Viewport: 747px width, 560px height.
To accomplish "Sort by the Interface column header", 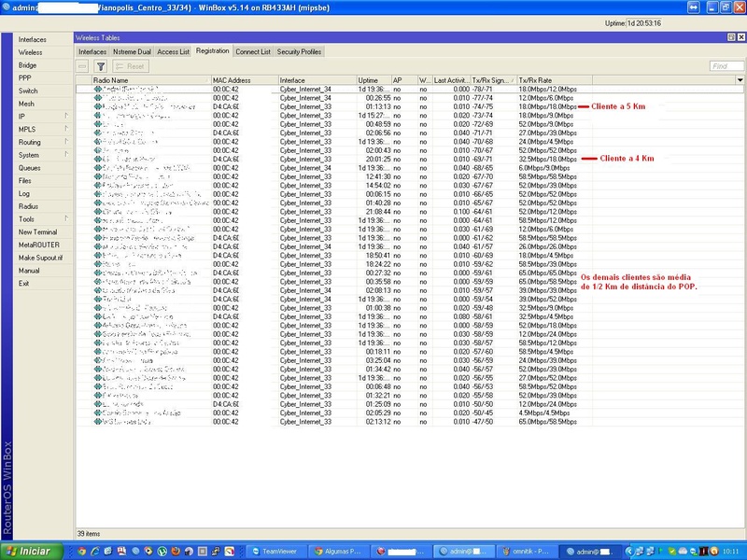I will [x=317, y=80].
